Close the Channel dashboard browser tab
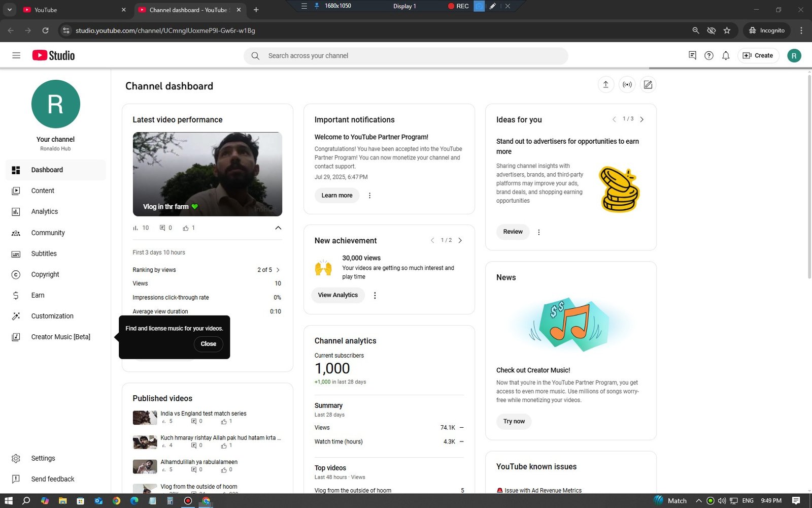 (239, 10)
